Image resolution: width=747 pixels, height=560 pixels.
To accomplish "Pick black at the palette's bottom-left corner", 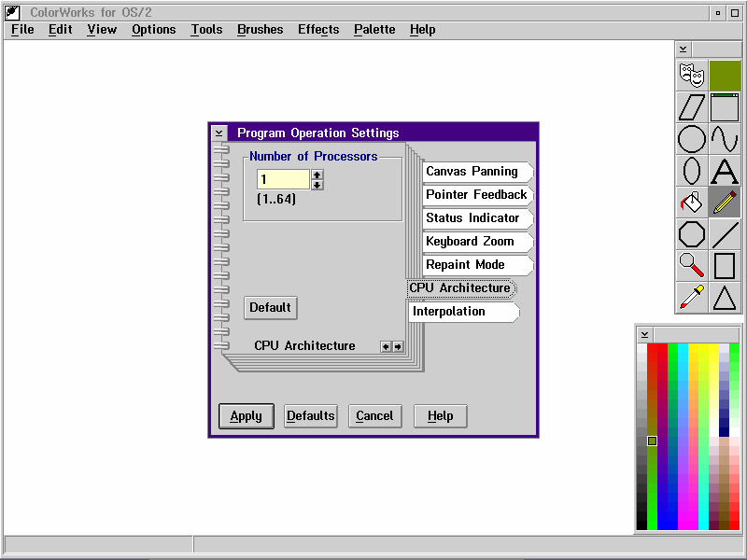I will [642, 525].
